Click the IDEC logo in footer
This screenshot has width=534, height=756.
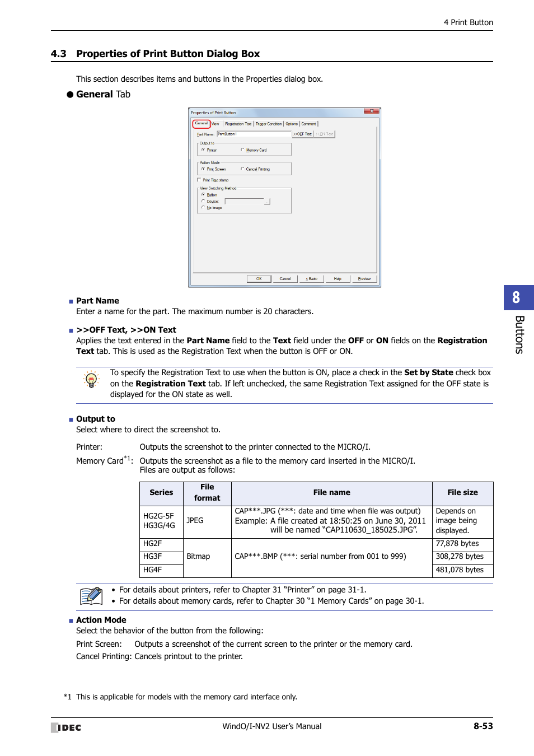(x=66, y=727)
